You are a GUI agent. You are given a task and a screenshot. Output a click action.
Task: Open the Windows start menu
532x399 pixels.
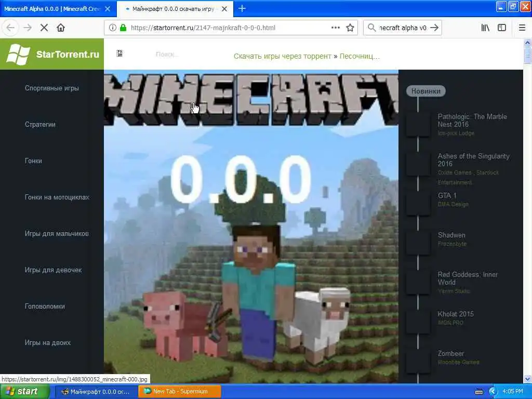(24, 392)
